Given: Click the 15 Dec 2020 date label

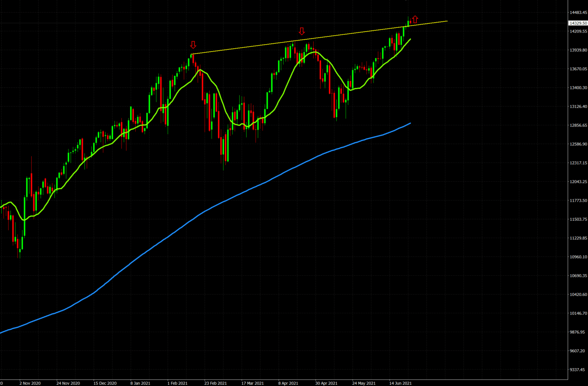Looking at the screenshot, I should [105, 383].
